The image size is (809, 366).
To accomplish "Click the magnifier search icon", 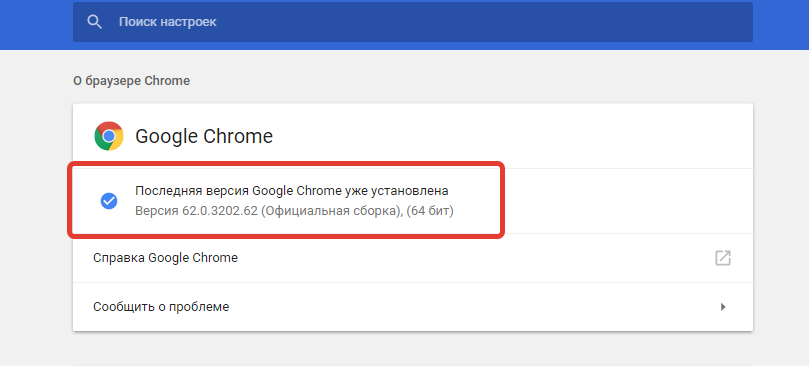I will coord(94,22).
